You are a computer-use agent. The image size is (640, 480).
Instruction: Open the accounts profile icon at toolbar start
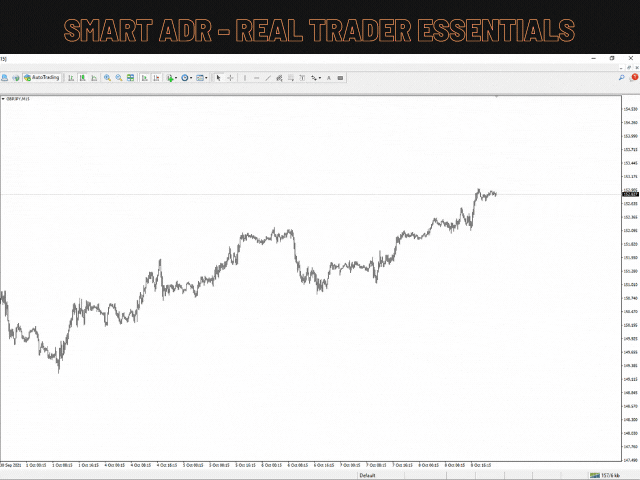pos(4,78)
